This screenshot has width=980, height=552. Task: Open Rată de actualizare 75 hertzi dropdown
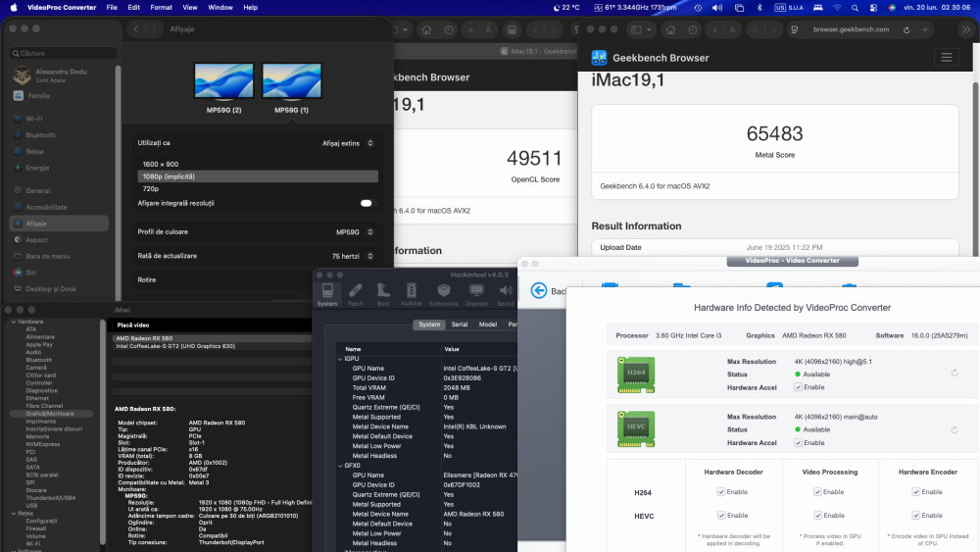[353, 256]
